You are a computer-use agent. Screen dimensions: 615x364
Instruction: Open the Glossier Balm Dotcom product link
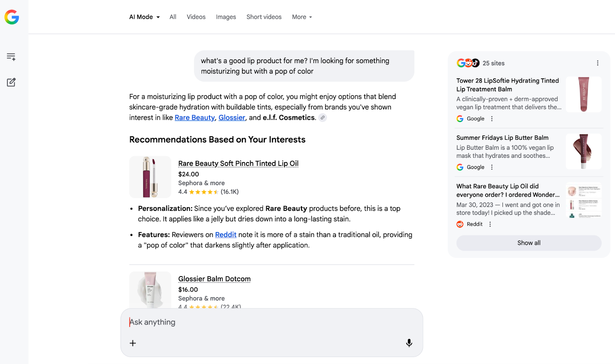(214, 279)
